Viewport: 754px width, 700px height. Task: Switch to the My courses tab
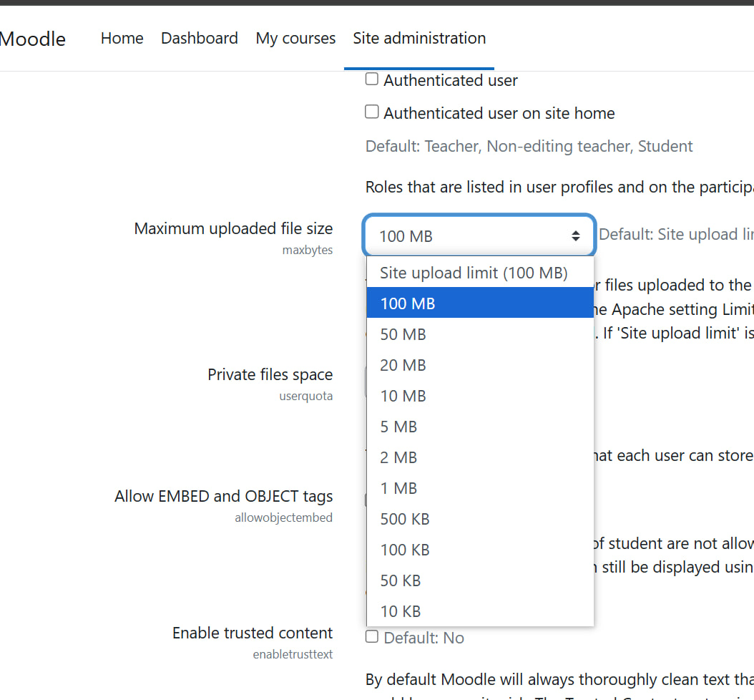pyautogui.click(x=295, y=39)
